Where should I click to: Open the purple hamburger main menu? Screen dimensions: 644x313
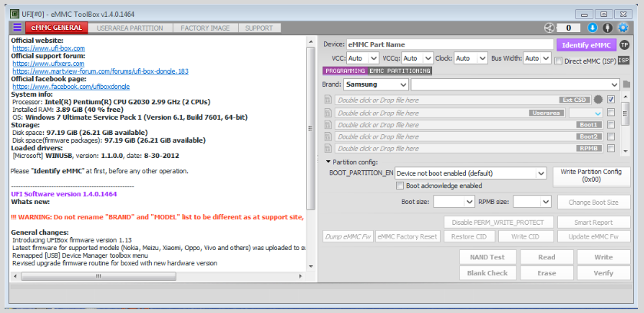[x=17, y=28]
